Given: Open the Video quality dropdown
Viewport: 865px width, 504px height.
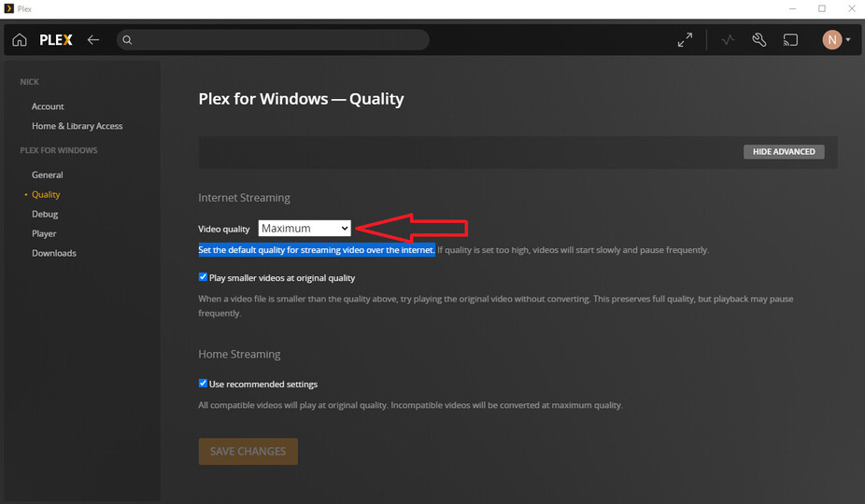Looking at the screenshot, I should tap(305, 229).
